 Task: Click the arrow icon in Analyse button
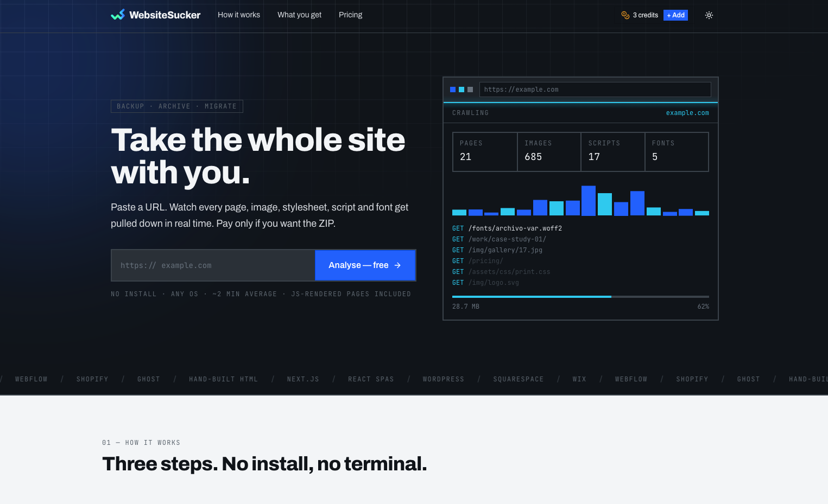[397, 265]
